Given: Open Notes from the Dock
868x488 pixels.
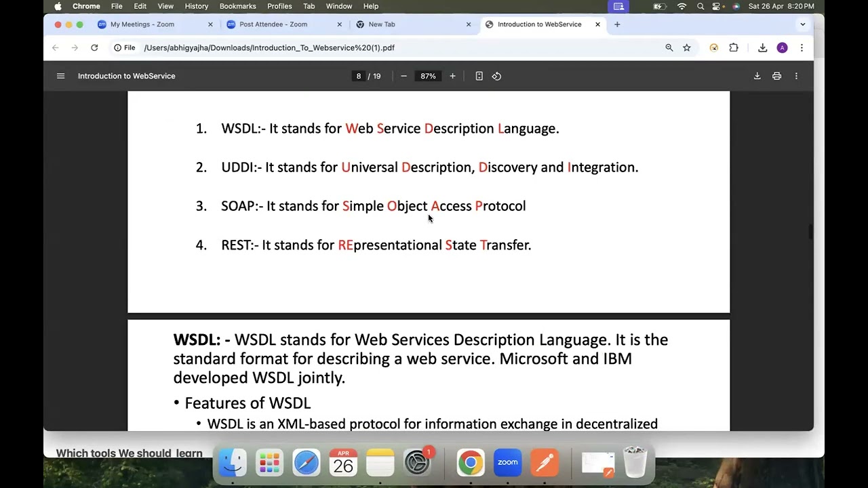Looking at the screenshot, I should [x=380, y=462].
